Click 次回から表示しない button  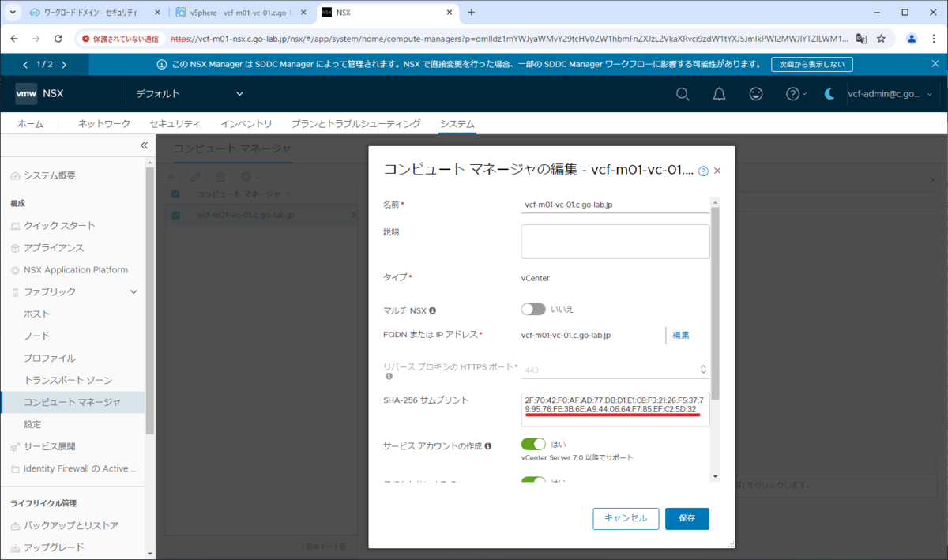pos(812,65)
